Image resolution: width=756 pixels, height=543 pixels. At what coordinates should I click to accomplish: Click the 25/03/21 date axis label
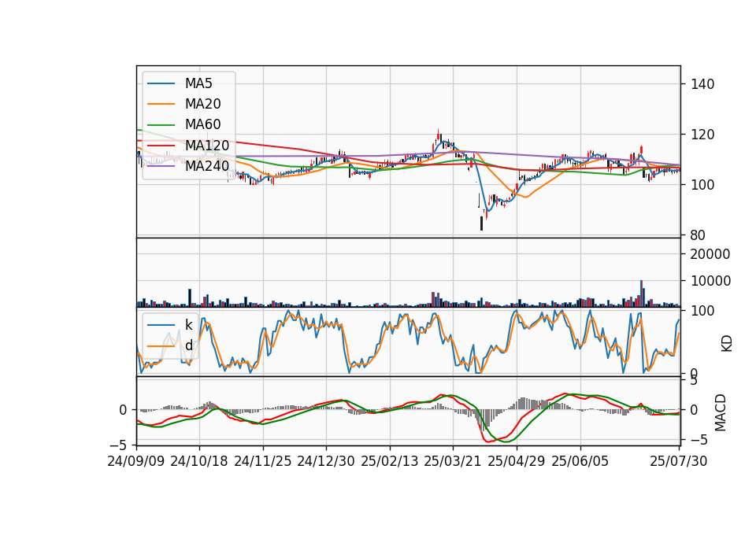(453, 461)
